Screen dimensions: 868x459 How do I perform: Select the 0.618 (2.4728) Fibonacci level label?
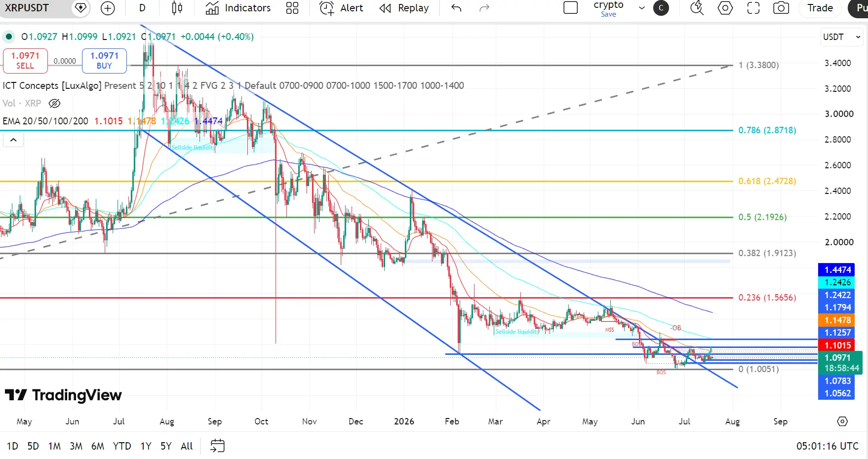[x=767, y=181]
